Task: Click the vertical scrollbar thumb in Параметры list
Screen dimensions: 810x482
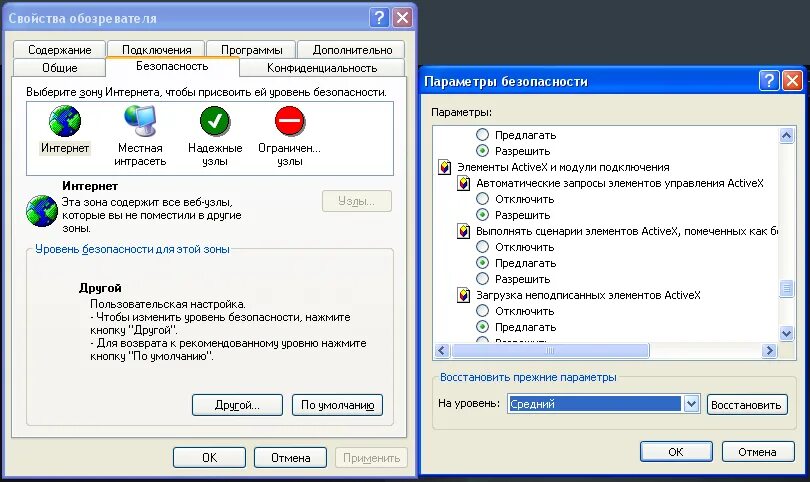Action: [x=786, y=288]
